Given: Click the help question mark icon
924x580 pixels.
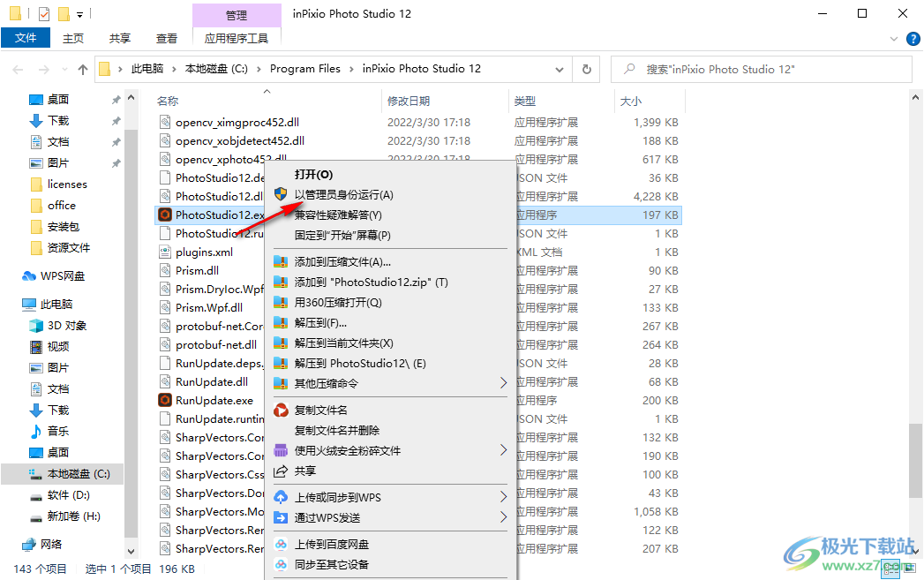Looking at the screenshot, I should click(x=913, y=39).
